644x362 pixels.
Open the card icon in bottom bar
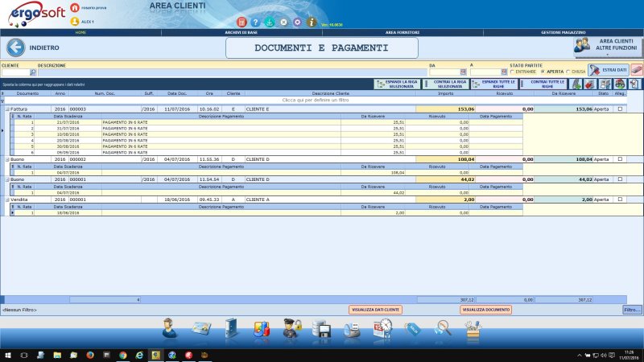[200, 328]
